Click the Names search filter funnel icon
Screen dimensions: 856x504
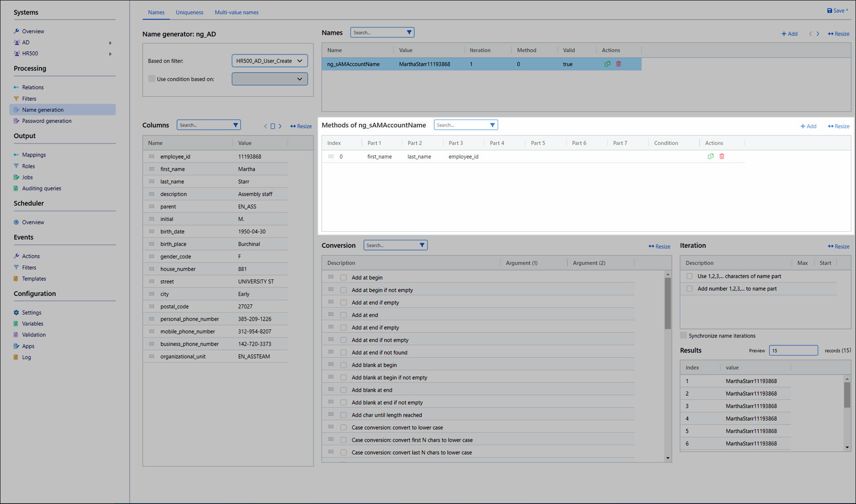[409, 33]
